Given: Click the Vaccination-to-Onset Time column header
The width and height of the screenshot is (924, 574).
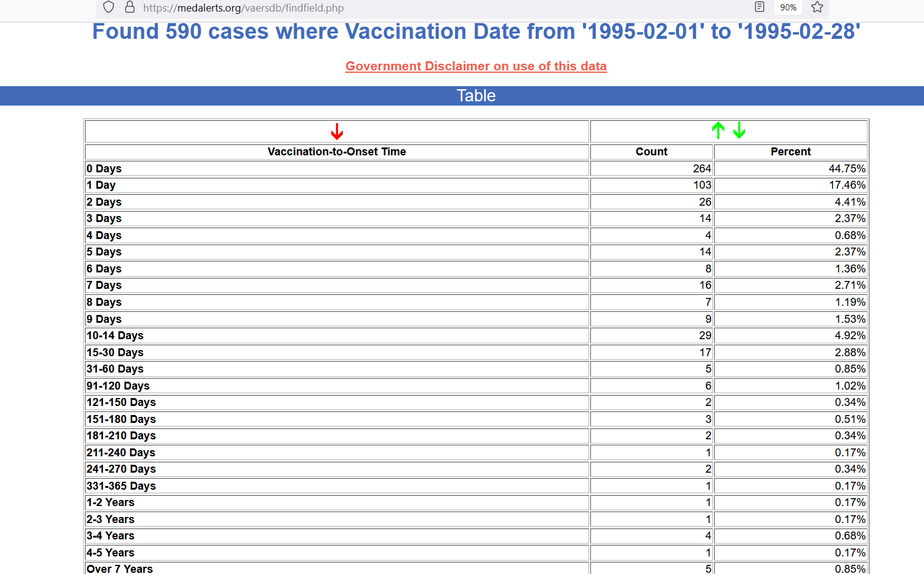Looking at the screenshot, I should point(337,152).
